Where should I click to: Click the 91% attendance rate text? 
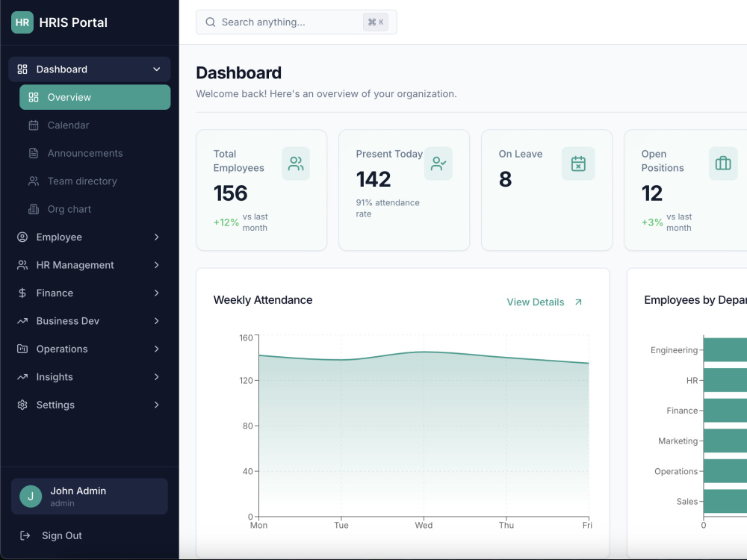click(x=388, y=208)
